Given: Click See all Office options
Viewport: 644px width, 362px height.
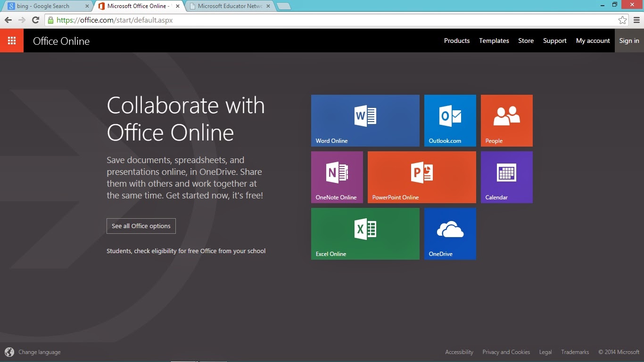Looking at the screenshot, I should tap(141, 226).
